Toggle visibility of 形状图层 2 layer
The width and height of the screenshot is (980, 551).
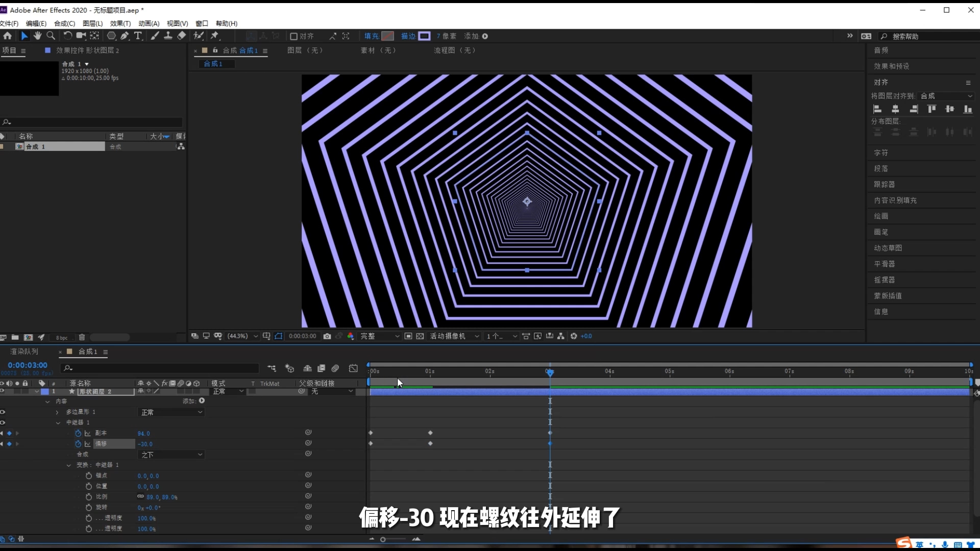click(3, 391)
